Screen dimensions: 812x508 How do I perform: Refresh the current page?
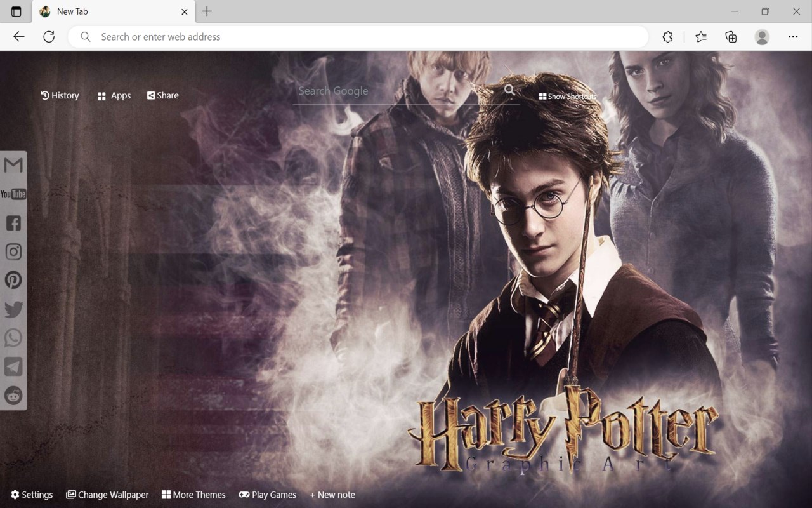point(49,37)
